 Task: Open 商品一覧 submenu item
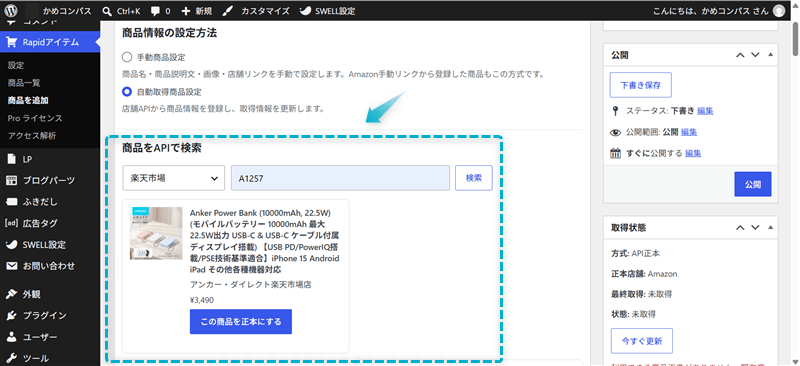point(24,83)
